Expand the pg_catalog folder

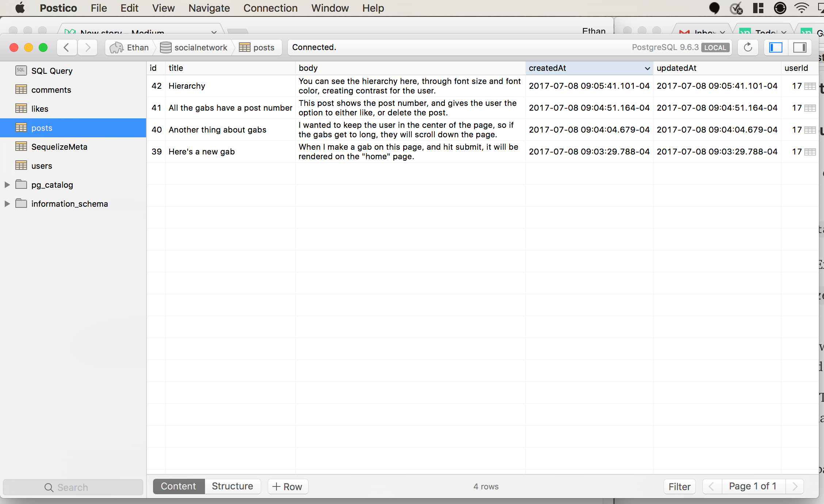(8, 184)
